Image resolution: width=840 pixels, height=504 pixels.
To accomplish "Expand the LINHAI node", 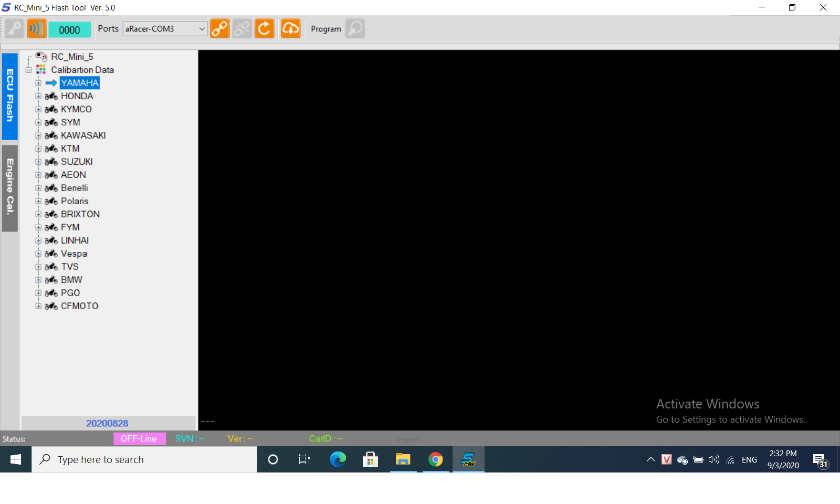I will coord(38,240).
